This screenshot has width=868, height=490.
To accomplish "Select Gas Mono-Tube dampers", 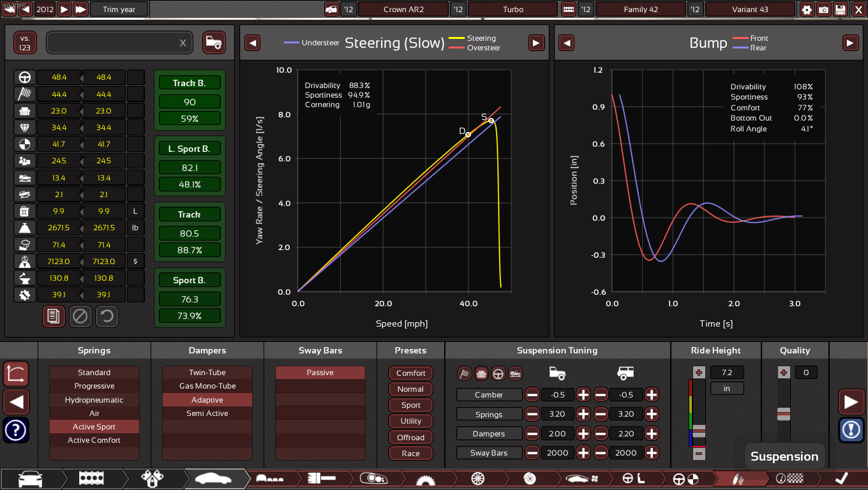I will coord(207,386).
